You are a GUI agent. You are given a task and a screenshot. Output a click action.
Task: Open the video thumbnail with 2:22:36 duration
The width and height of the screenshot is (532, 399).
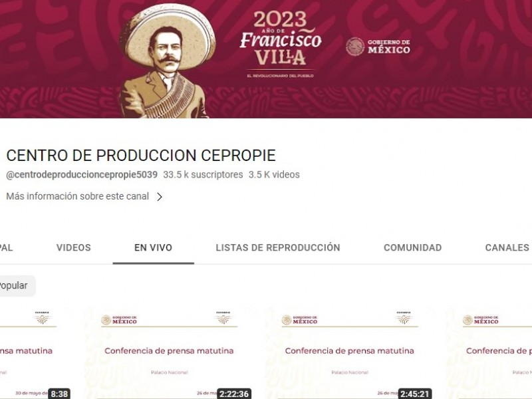pos(169,353)
